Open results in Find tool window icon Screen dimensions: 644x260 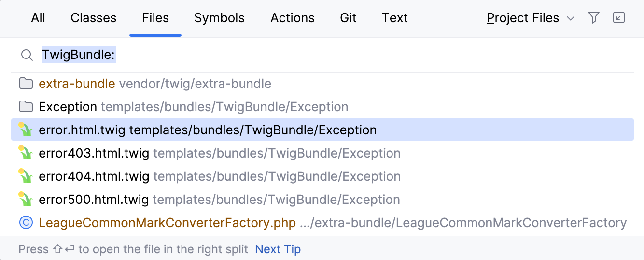point(618,18)
